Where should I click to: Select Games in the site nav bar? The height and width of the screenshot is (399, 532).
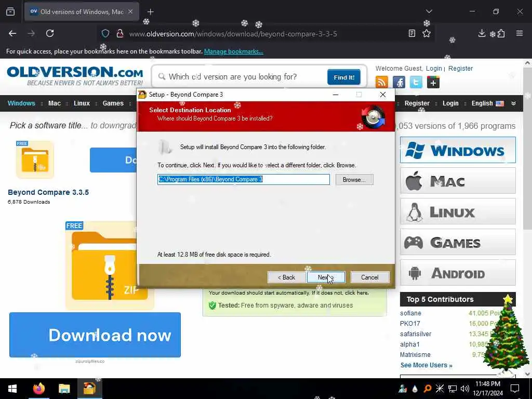[x=113, y=103]
